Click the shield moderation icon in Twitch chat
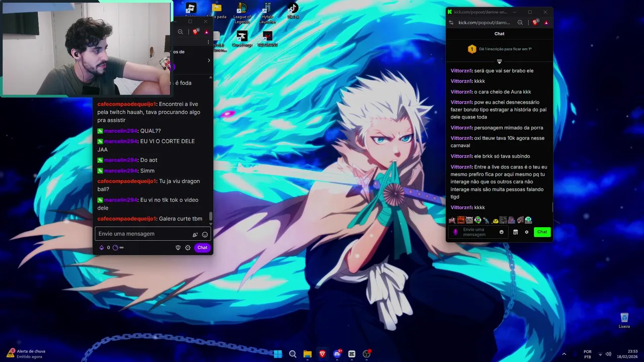 (178, 247)
